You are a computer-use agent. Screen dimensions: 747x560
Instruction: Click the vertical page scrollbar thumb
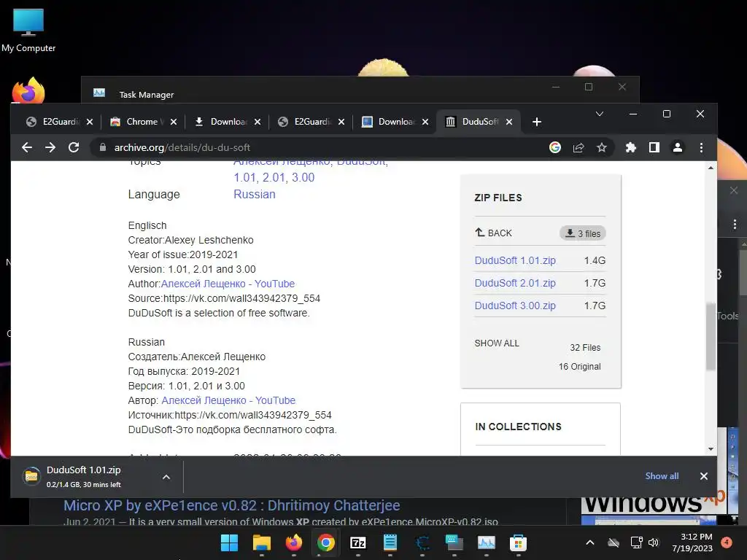pyautogui.click(x=711, y=336)
